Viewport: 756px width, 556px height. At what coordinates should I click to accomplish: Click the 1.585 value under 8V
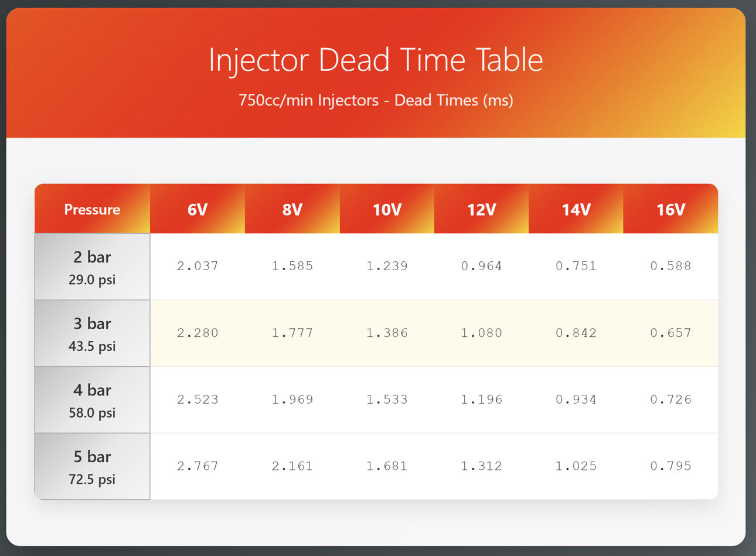292,266
